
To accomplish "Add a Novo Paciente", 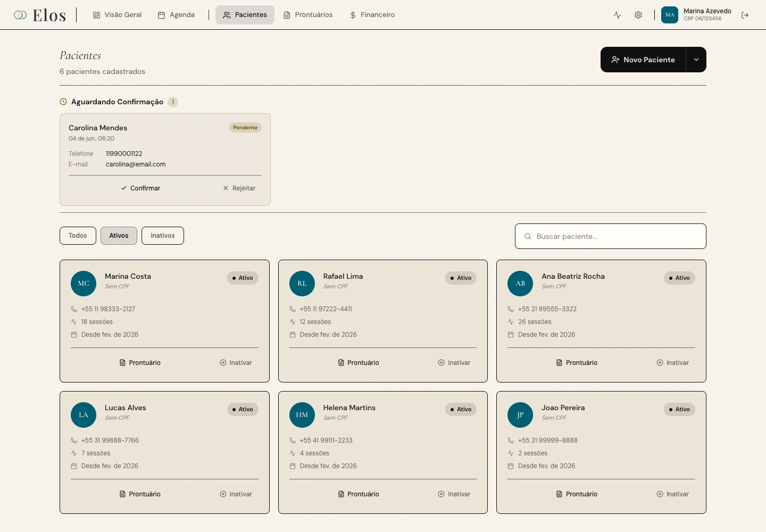I will (643, 60).
